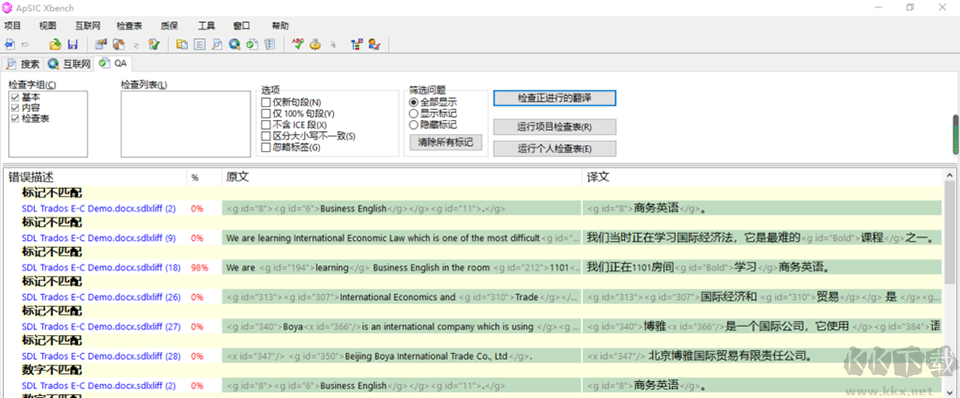Click the tree structure settings toolbar icon

[x=357, y=44]
